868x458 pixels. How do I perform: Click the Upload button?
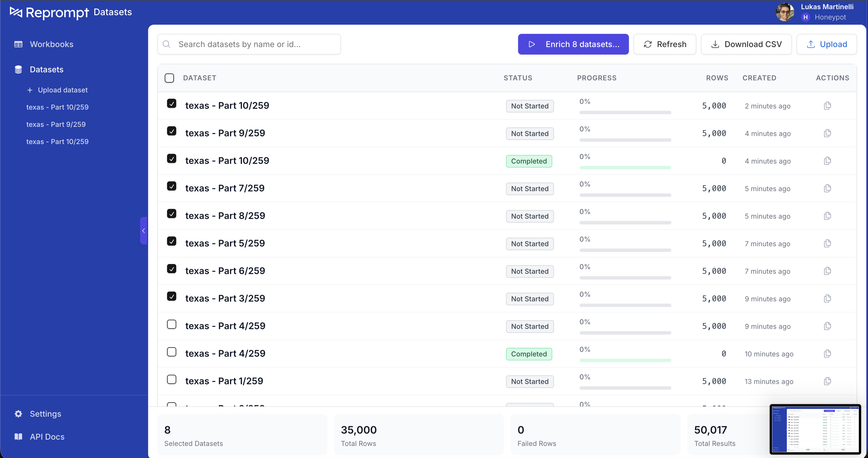[x=826, y=44]
